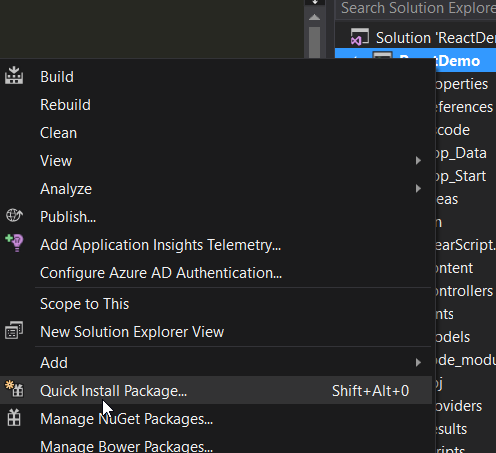496x453 pixels.
Task: Choose Rebuild in the context menu
Action: pos(216,105)
